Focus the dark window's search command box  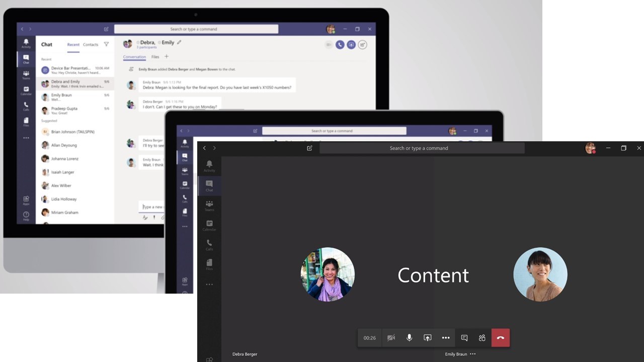pos(422,148)
